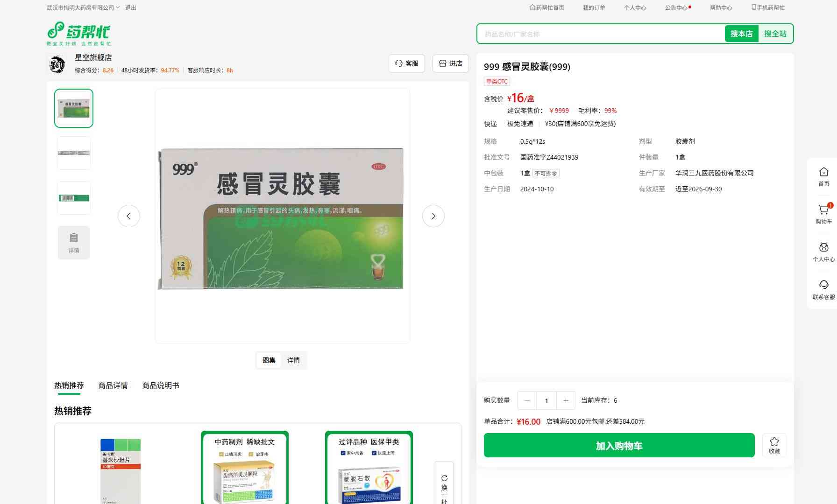
Task: Click the 进店 button to enter store
Action: point(450,63)
